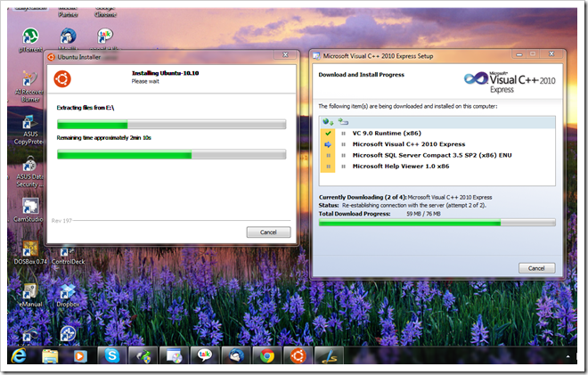Viewport: 588px width, 375px height.
Task: Select the Microsoft Help Viewer 1.0 x86 row
Action: pos(437,167)
